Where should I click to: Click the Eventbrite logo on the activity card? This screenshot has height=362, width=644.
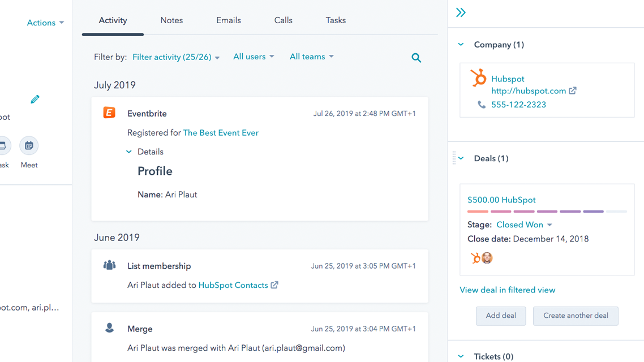[x=110, y=113]
